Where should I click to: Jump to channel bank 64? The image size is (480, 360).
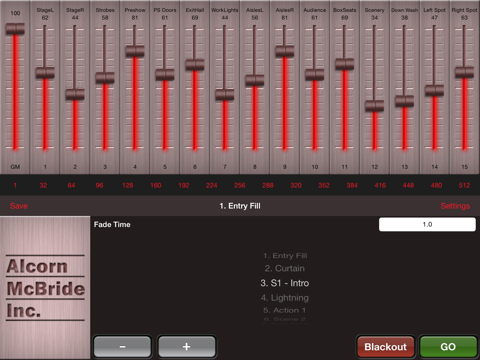71,185
